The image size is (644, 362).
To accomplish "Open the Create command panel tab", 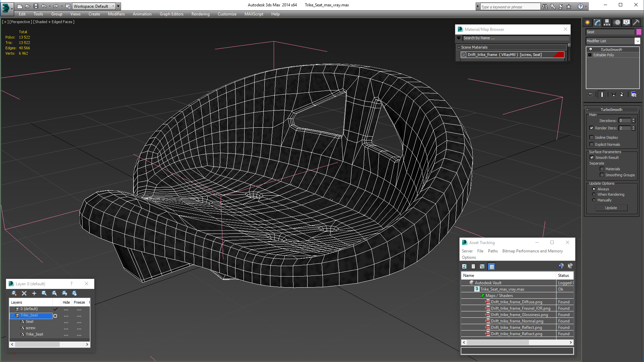I will click(x=588, y=22).
